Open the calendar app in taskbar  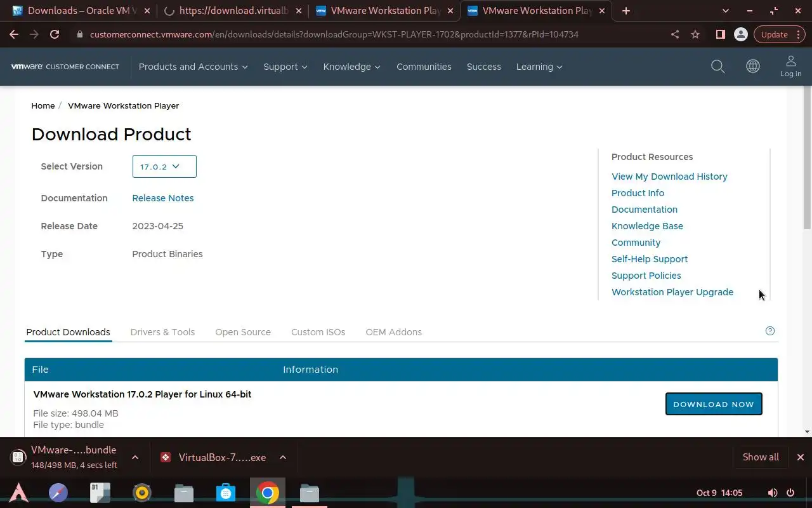[100, 493]
